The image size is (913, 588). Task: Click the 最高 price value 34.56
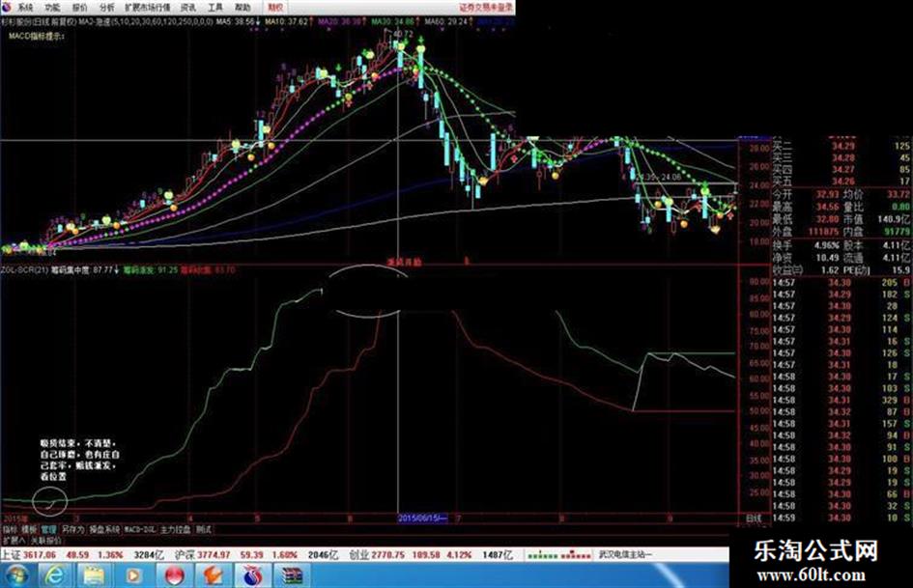coord(827,207)
